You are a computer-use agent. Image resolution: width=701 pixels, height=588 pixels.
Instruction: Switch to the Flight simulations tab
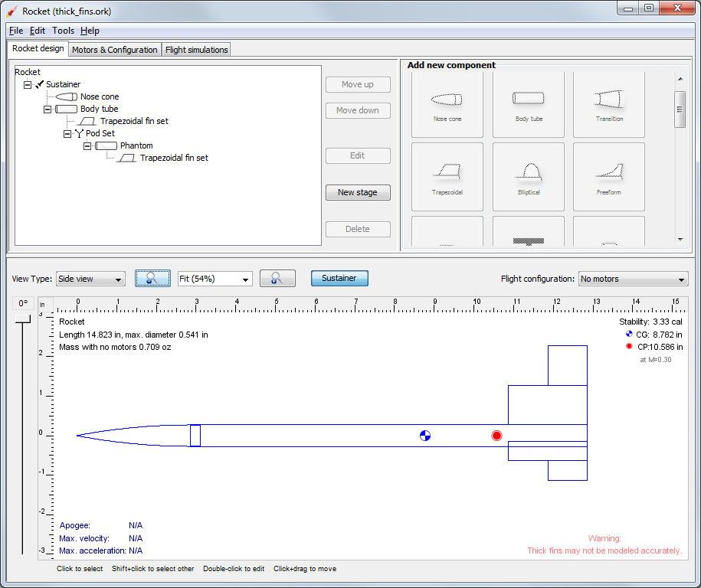click(196, 49)
